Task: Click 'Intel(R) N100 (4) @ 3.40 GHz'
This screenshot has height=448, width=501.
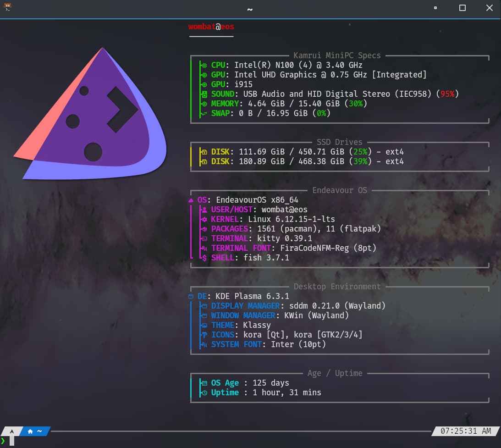Action: 298,65
